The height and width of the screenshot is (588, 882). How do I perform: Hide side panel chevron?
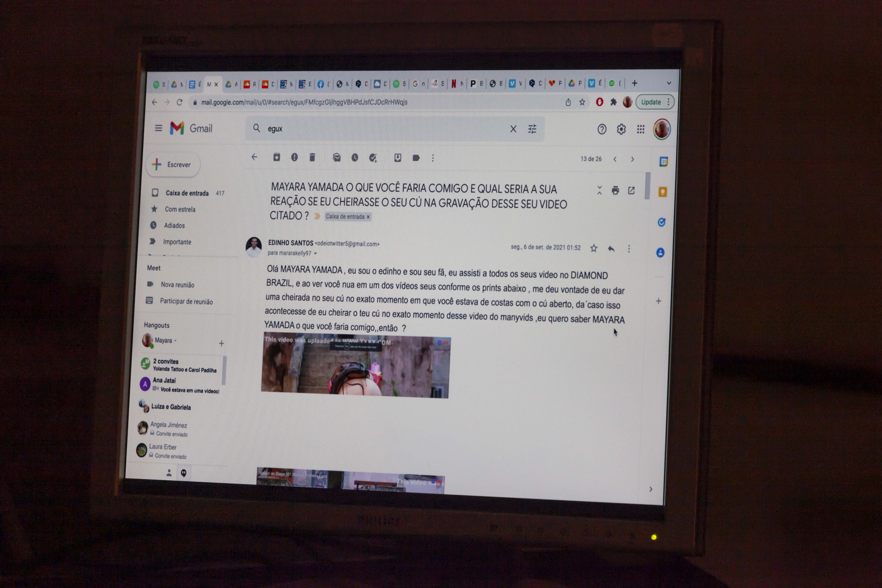[x=651, y=489]
